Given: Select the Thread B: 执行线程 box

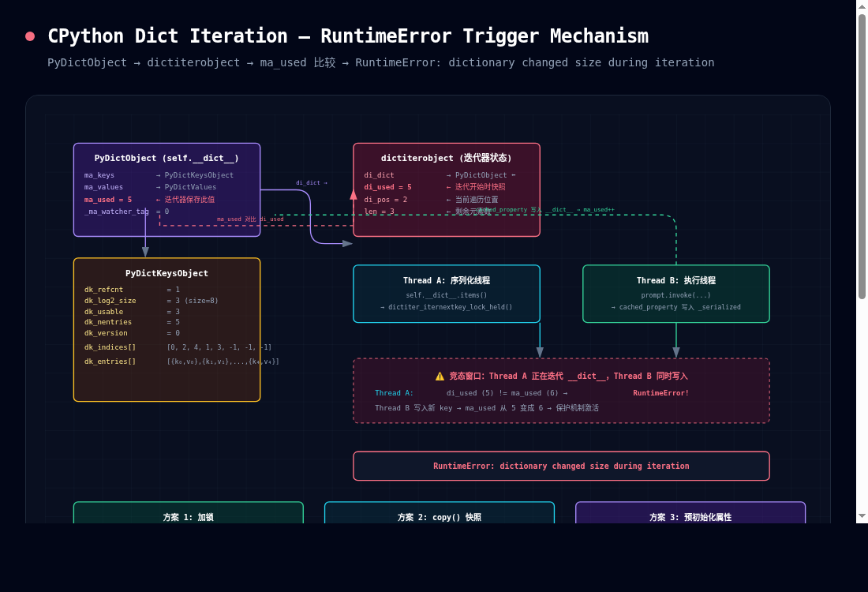Looking at the screenshot, I should [676, 294].
